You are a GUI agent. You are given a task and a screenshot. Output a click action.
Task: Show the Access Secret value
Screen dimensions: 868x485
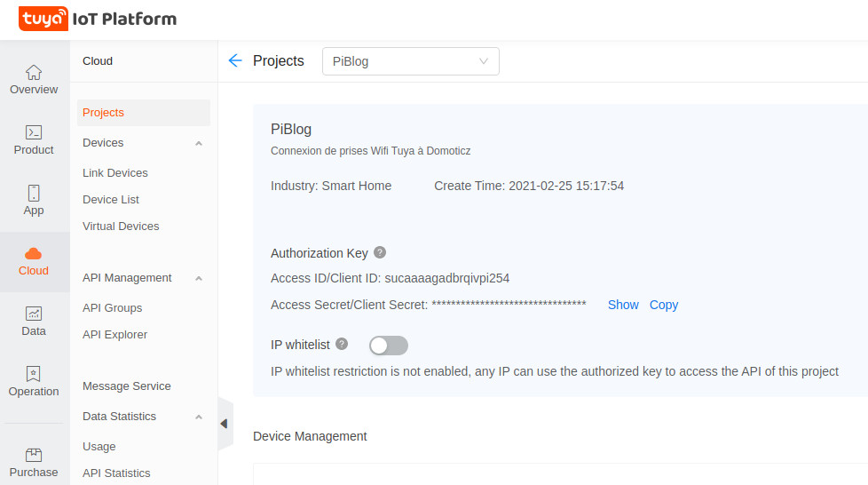(623, 305)
